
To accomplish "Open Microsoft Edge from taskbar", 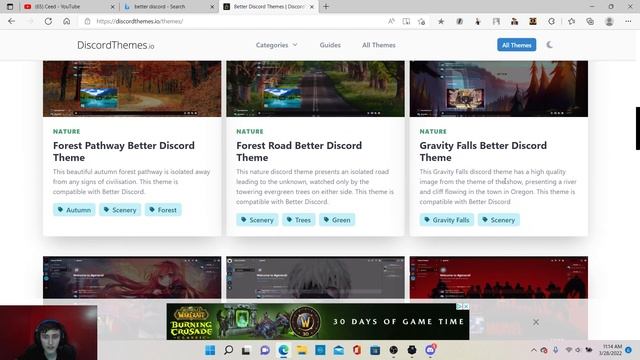I will [283, 350].
